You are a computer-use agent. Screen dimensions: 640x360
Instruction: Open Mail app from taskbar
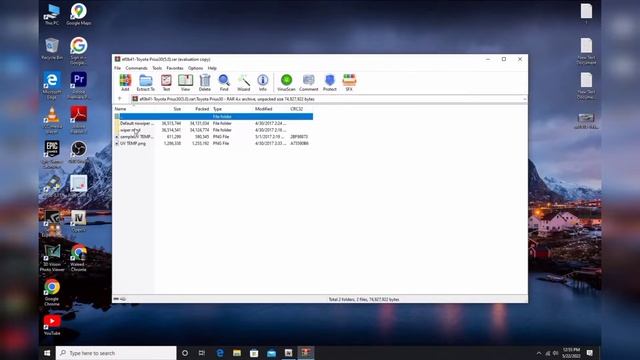point(271,353)
